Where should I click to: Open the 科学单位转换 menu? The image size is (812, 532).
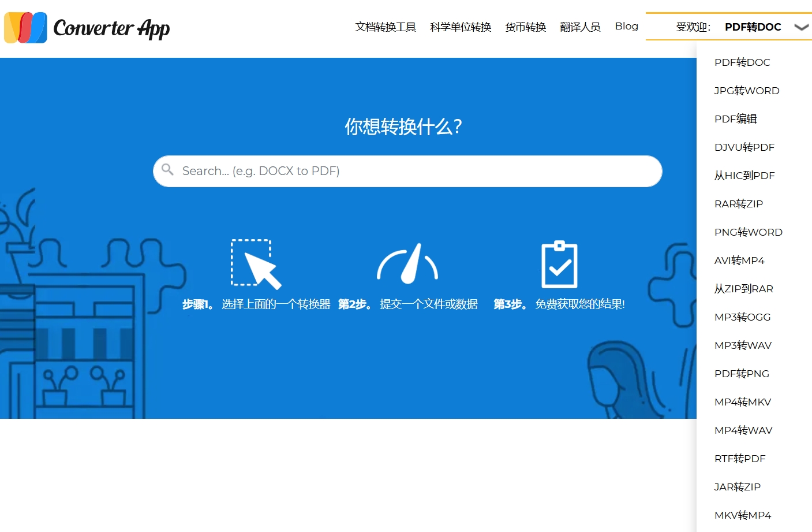click(x=461, y=27)
